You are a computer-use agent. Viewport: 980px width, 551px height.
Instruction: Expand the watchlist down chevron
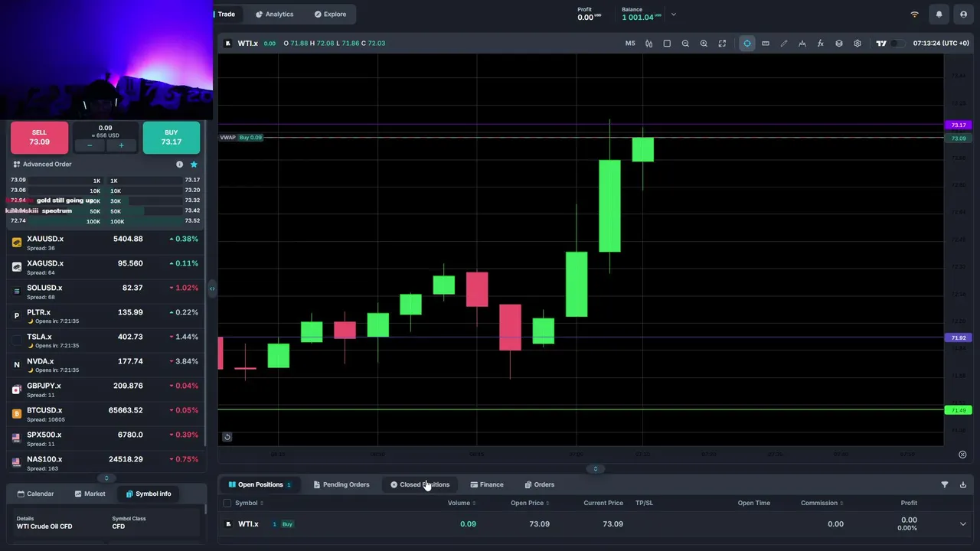(x=106, y=478)
